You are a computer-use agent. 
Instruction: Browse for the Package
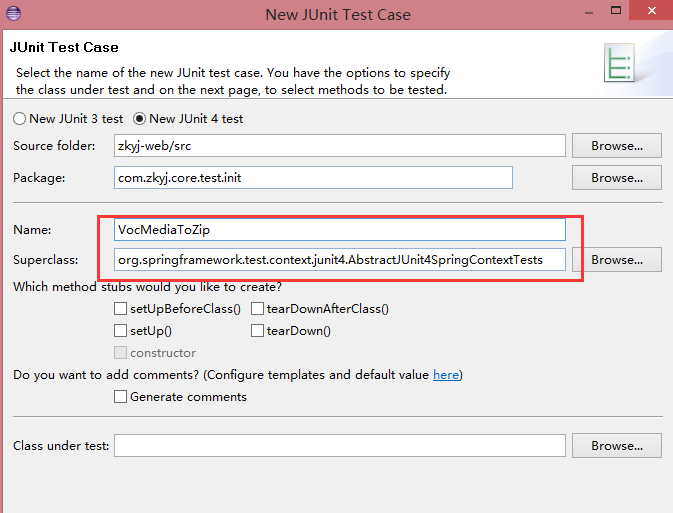coord(616,178)
